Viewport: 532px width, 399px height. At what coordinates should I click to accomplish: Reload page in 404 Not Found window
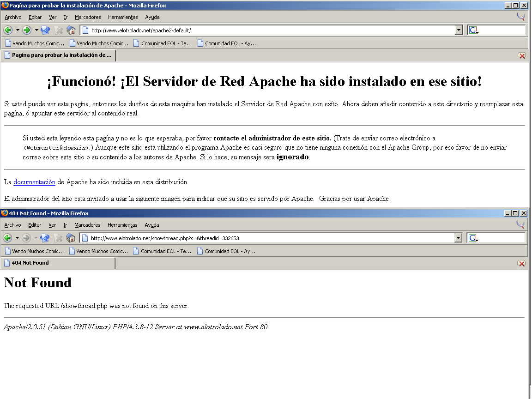(45, 238)
